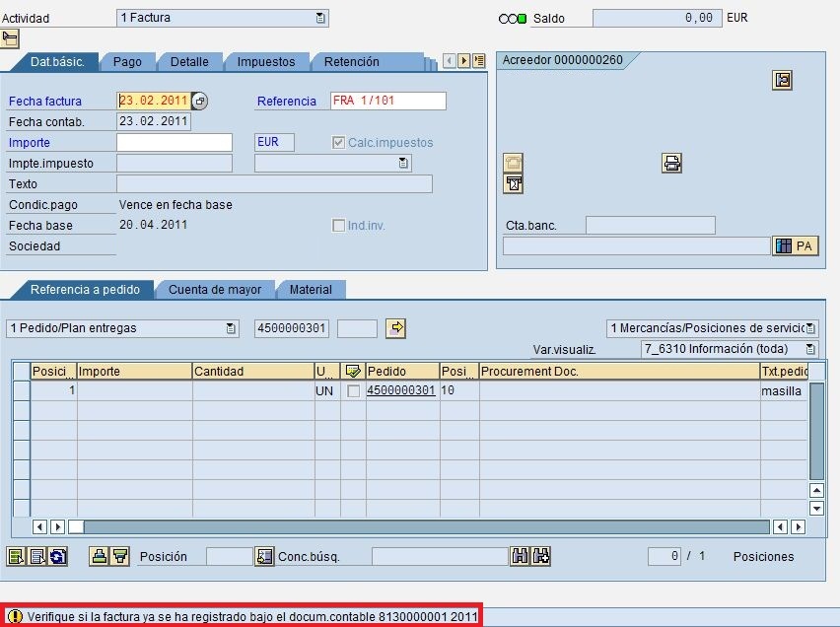Click the Cantidad column header
Screen dimensions: 840x627
pyautogui.click(x=252, y=372)
